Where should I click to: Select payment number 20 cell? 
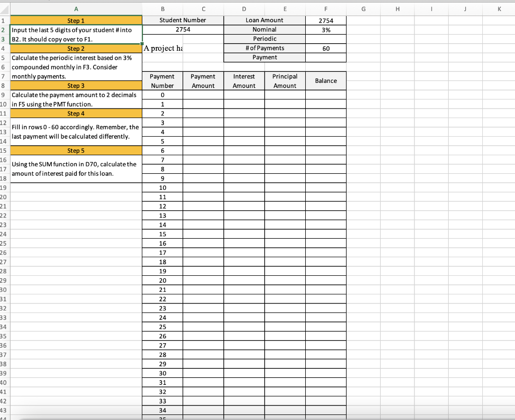pyautogui.click(x=162, y=280)
